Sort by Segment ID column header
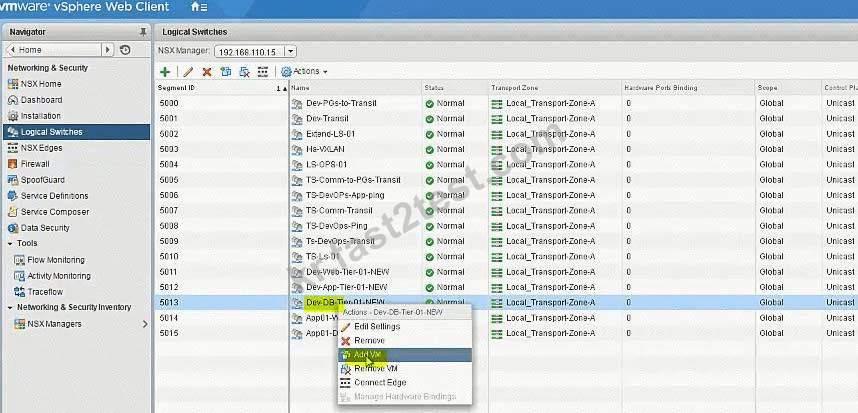Image resolution: width=858 pixels, height=413 pixels. [x=222, y=88]
